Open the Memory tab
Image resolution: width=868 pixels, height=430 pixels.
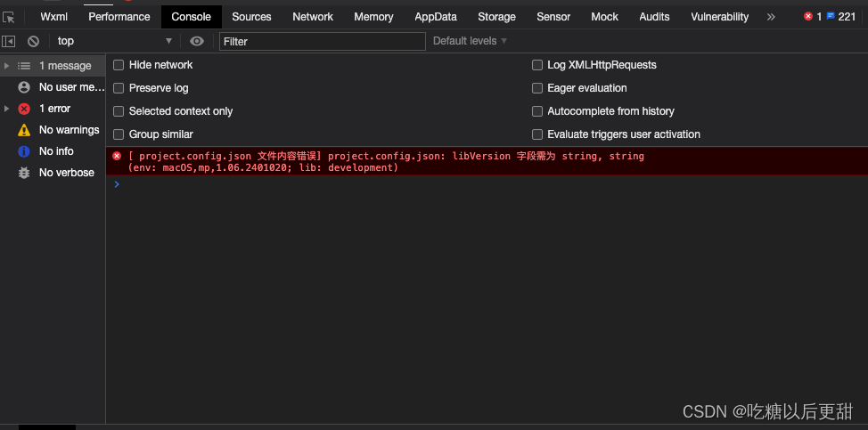pos(373,17)
